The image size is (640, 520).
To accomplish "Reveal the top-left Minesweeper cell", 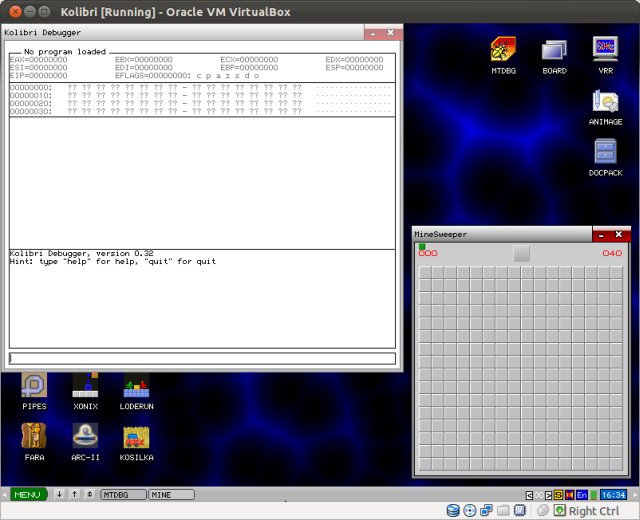I will (425, 273).
